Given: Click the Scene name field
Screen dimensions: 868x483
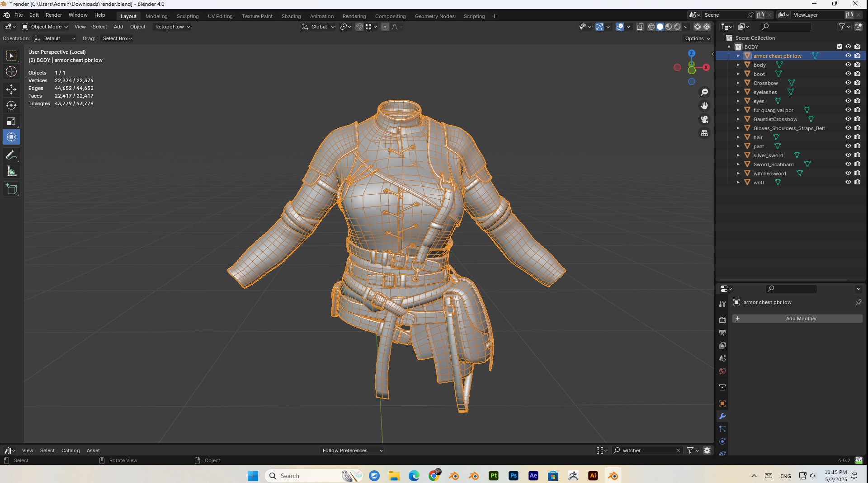Looking at the screenshot, I should [x=725, y=15].
